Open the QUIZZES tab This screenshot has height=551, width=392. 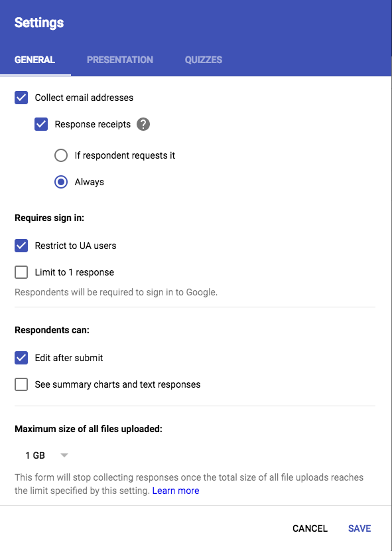point(203,60)
